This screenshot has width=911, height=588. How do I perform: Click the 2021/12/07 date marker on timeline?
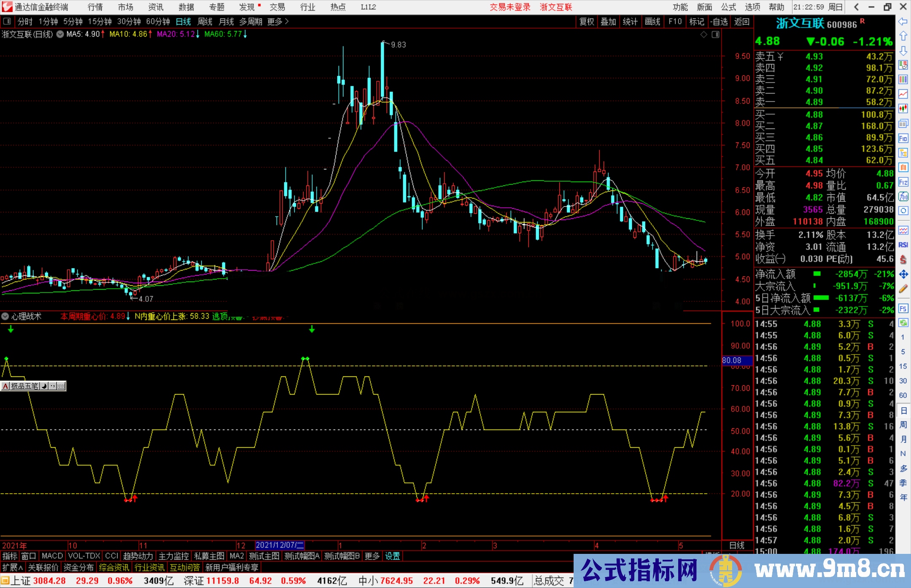tap(281, 545)
